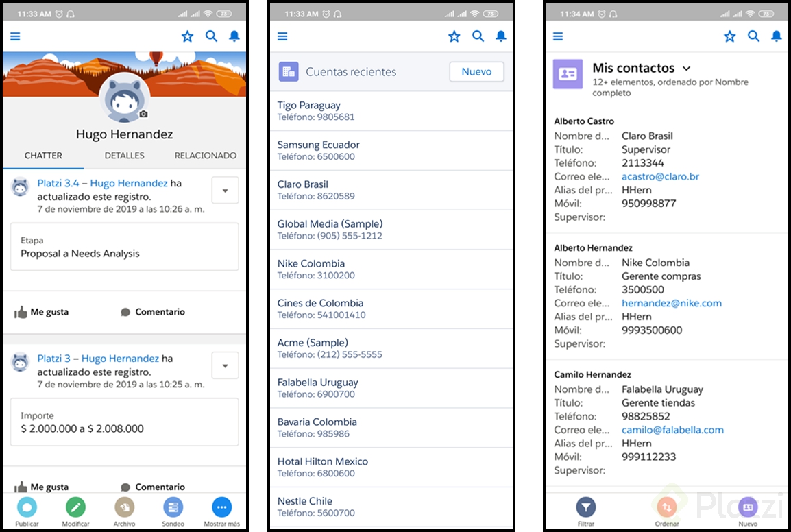Tap the Modificar pencil icon
The width and height of the screenshot is (791, 532).
click(x=75, y=507)
